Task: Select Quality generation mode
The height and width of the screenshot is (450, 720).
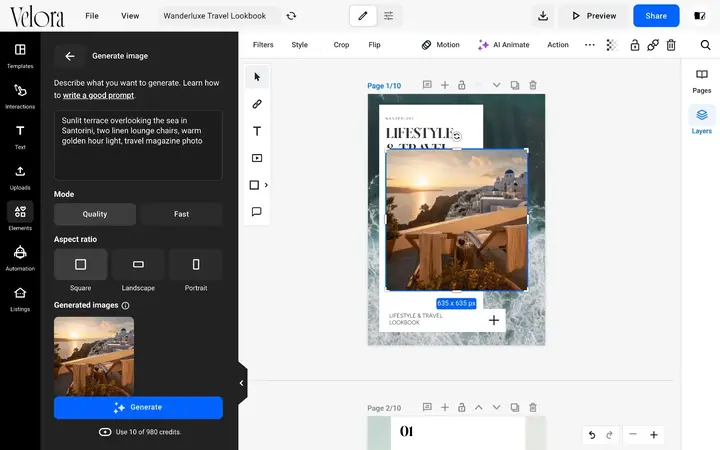Action: click(x=95, y=214)
